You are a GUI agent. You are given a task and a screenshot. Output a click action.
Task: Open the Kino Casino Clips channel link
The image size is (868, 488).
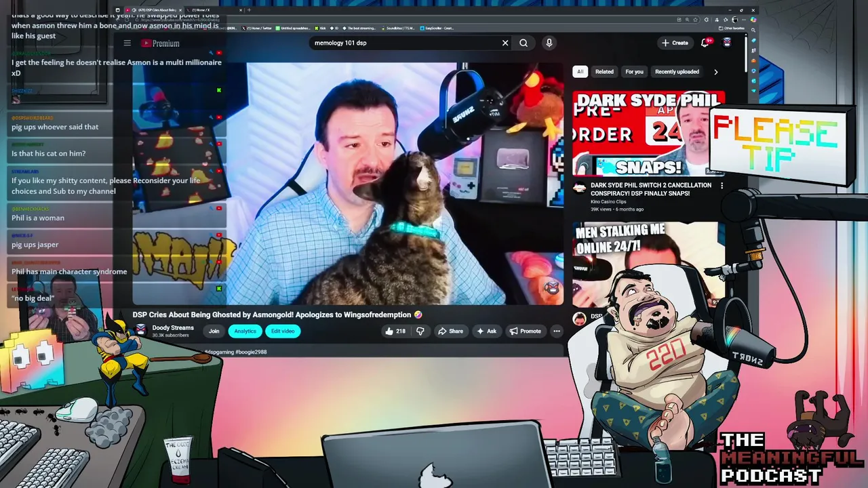608,202
